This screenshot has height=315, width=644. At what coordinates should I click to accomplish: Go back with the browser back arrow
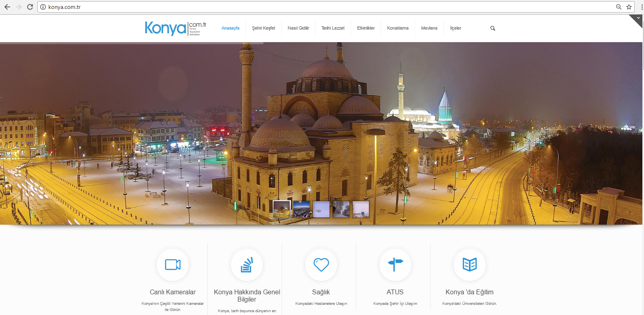[7, 7]
